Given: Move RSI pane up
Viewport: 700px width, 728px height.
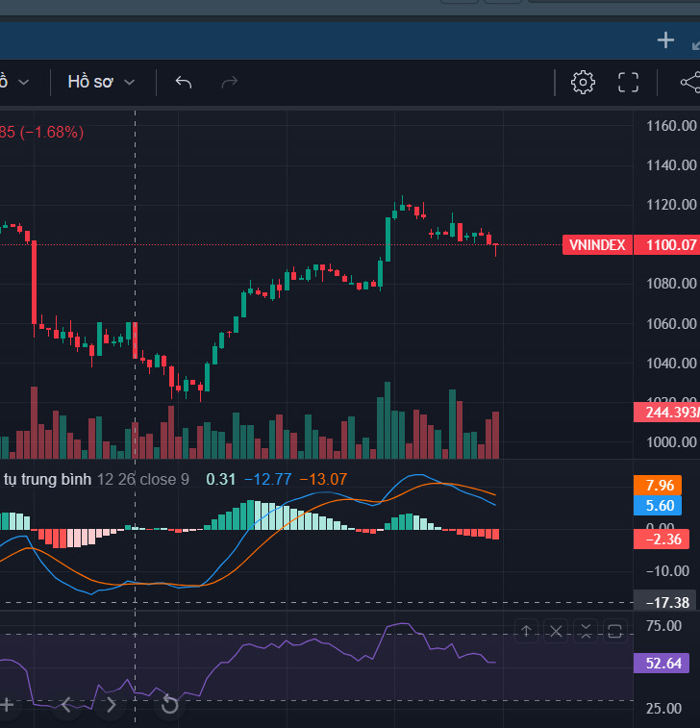Looking at the screenshot, I should coord(527,631).
